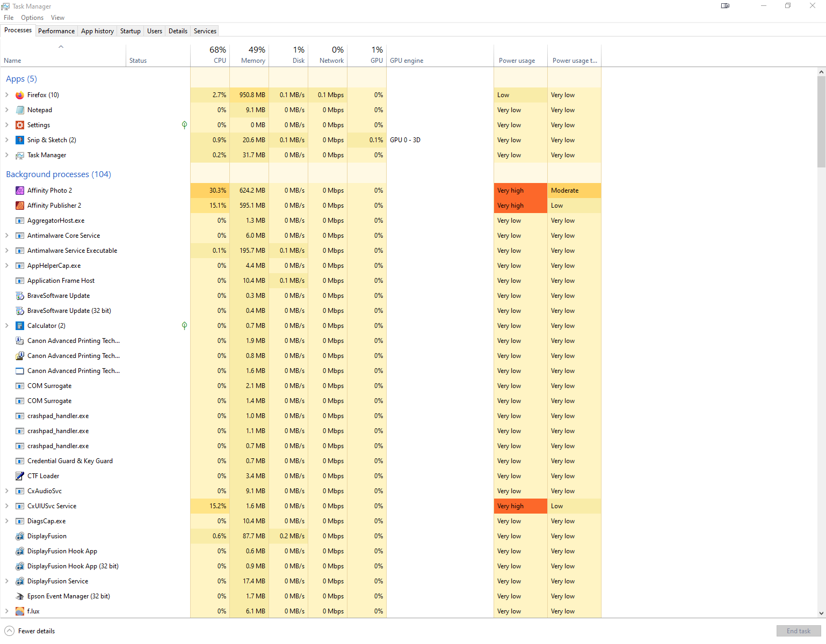Expand the Snip & Sketch entry
This screenshot has width=826, height=644.
[6, 140]
